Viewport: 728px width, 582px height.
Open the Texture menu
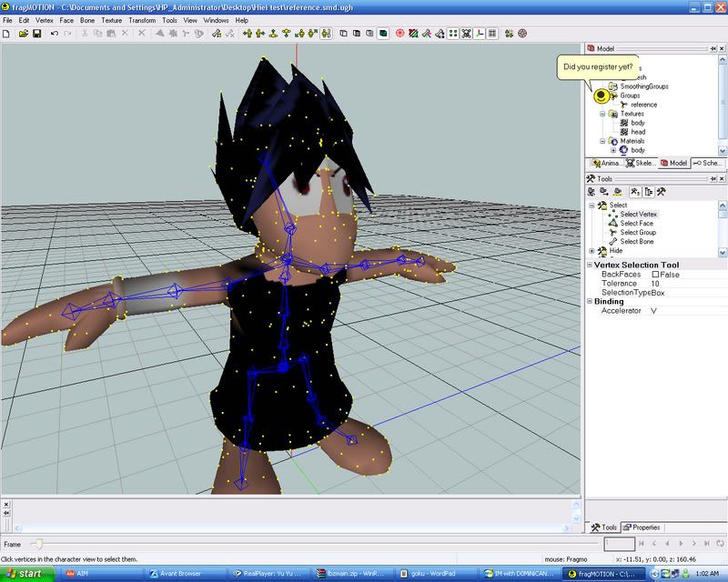[111, 20]
